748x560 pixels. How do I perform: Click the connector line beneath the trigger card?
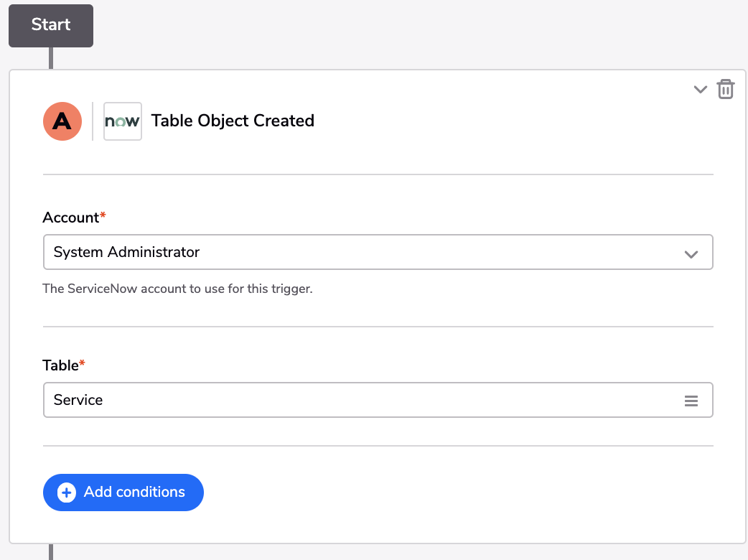51,552
